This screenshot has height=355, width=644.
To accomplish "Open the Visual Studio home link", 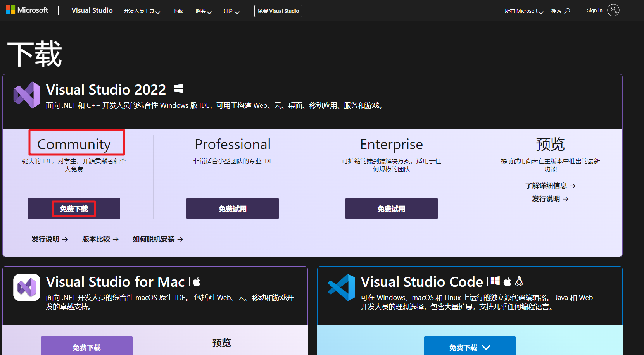I will (x=92, y=10).
